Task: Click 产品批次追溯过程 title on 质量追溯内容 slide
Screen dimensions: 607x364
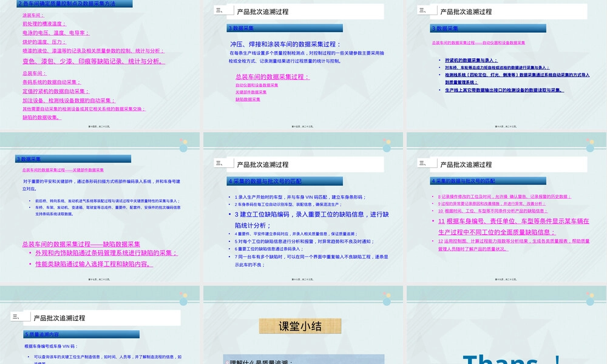Action: pyautogui.click(x=59, y=318)
